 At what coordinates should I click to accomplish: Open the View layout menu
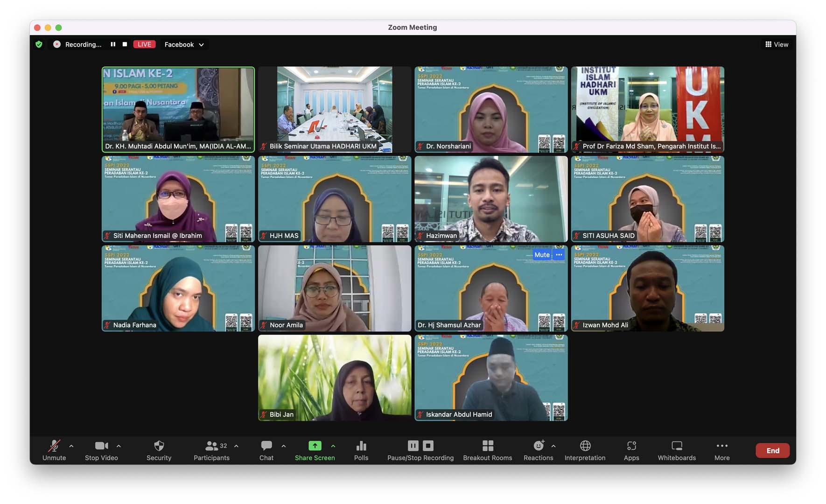(777, 44)
